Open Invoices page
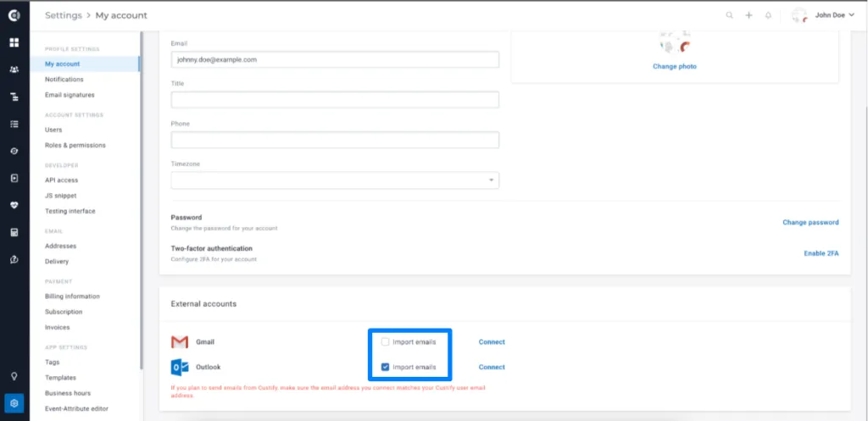The image size is (868, 421). [x=58, y=328]
